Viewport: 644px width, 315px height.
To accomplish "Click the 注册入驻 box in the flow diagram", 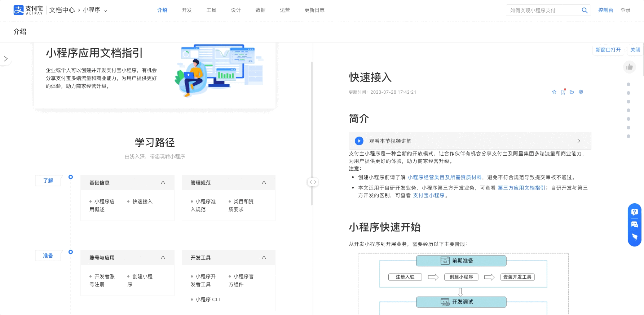I will tap(405, 277).
